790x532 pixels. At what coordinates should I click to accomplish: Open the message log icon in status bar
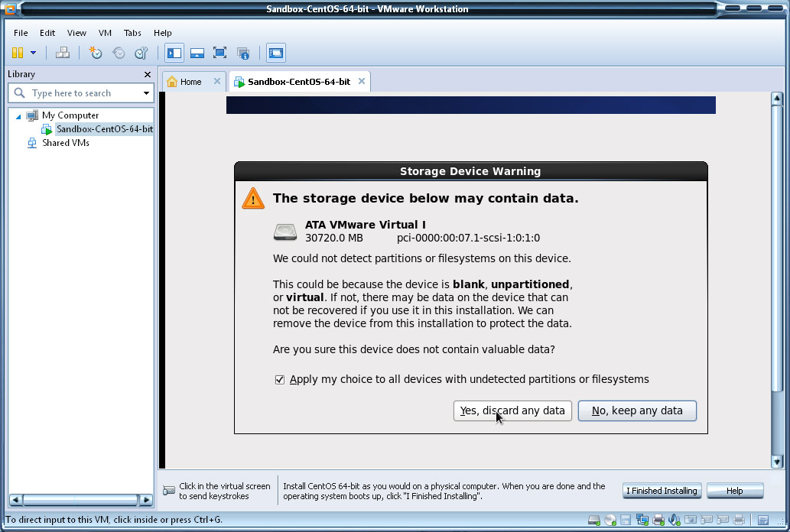click(x=763, y=520)
